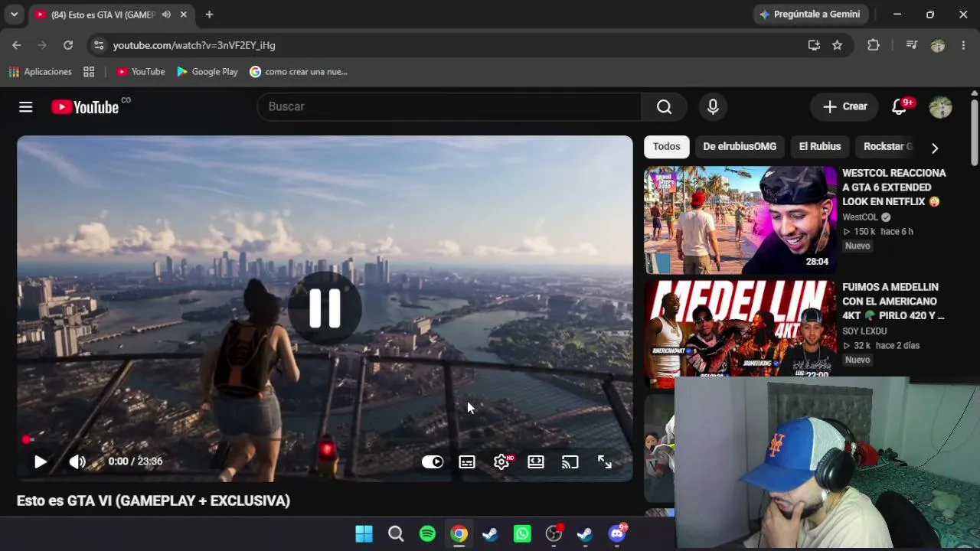Go to YouTube home via the logo
The image size is (980, 551).
coord(85,107)
